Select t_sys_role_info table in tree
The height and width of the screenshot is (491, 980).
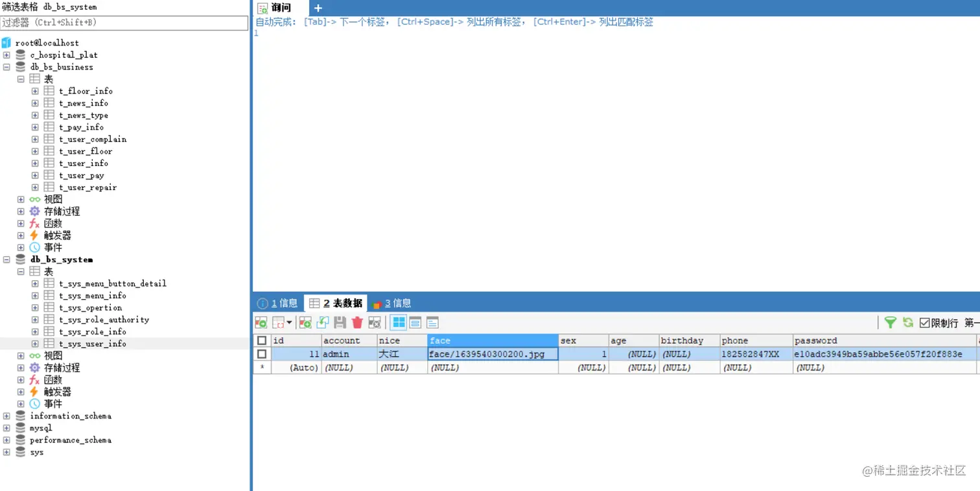[x=93, y=331]
